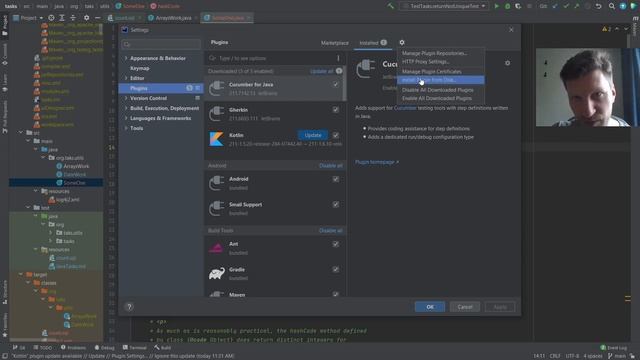The image size is (640, 360).
Task: Start debugging with the green bug icon
Action: (x=507, y=6)
